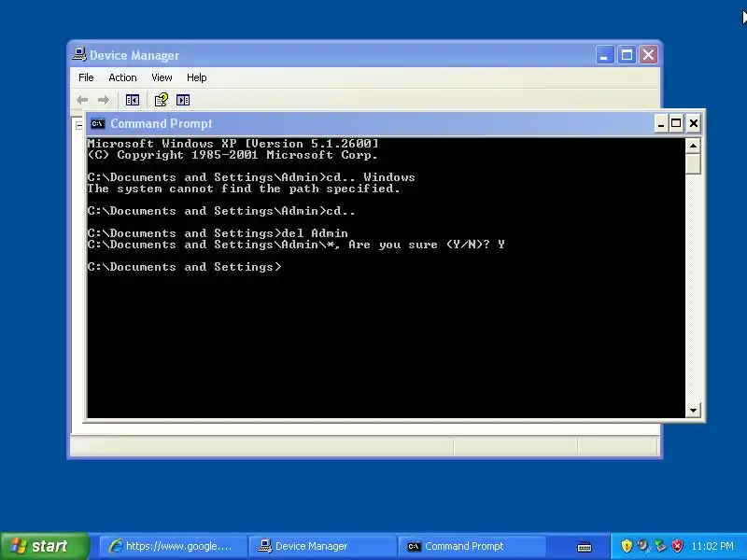Screen dimensions: 747x560
Task: Click the 'del Admin' command line text
Action: pyautogui.click(x=315, y=233)
